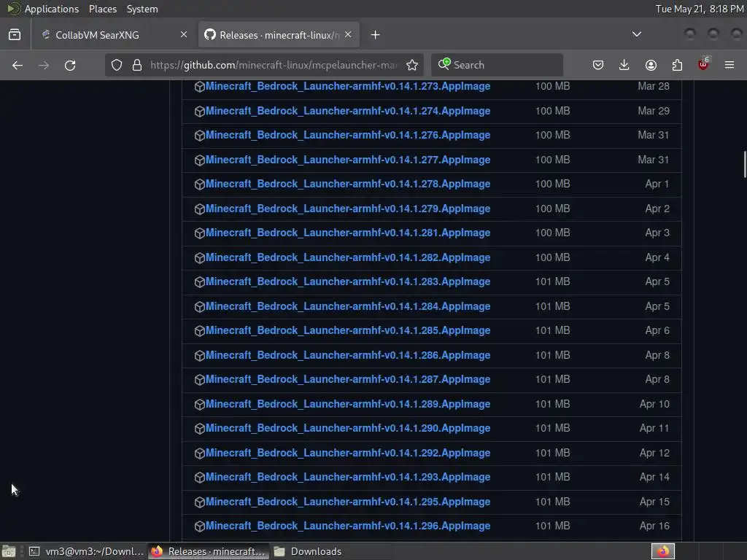
Task: Download armhf v0.14.1.276 AppImage
Action: coord(348,135)
